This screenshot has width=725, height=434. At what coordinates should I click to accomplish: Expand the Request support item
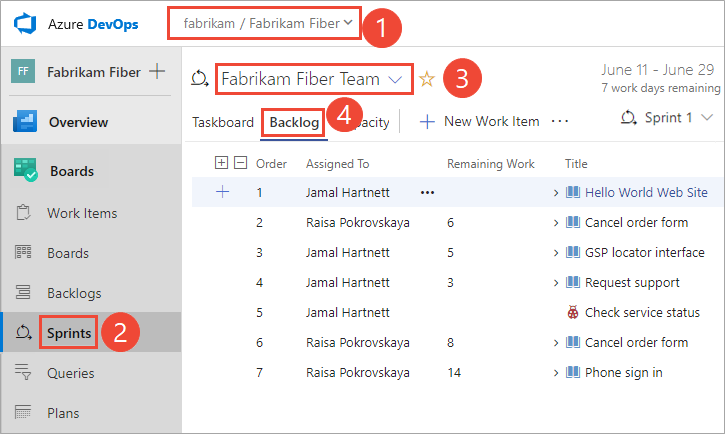[556, 283]
